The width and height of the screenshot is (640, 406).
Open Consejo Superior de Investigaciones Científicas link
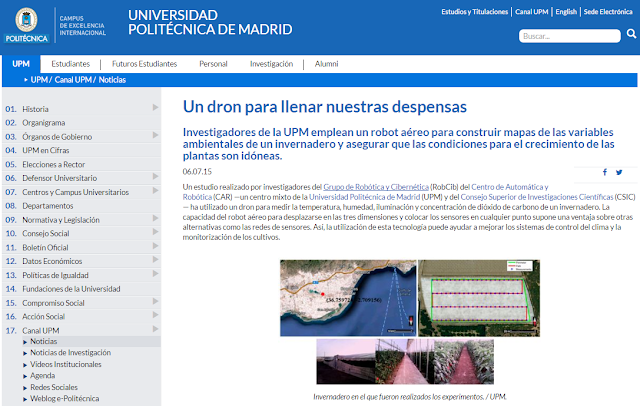tap(537, 197)
